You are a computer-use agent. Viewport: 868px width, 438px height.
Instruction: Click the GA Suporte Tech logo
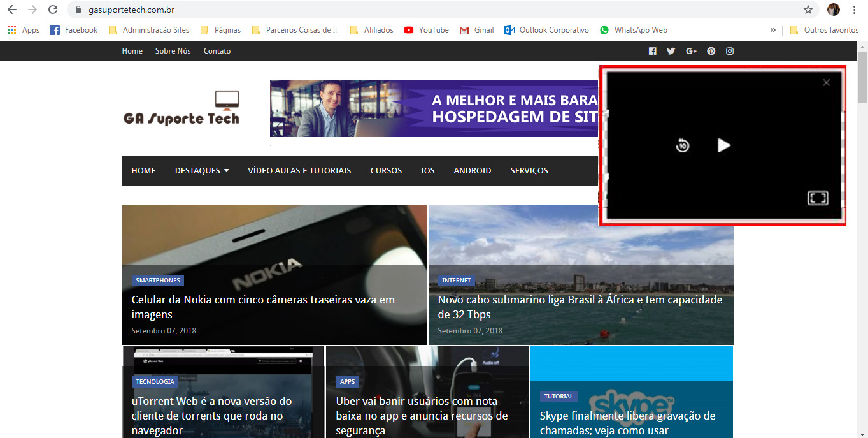[x=181, y=108]
